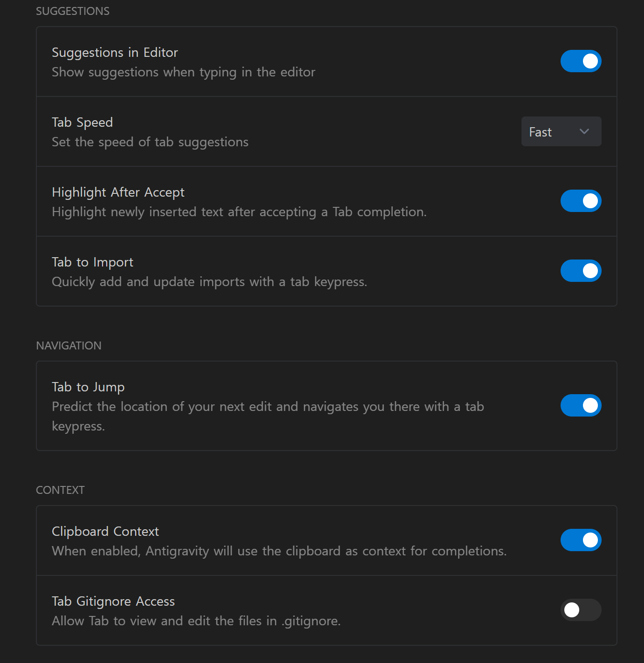The height and width of the screenshot is (663, 644).
Task: Click the Clipboard Context setting title
Action: [105, 532]
